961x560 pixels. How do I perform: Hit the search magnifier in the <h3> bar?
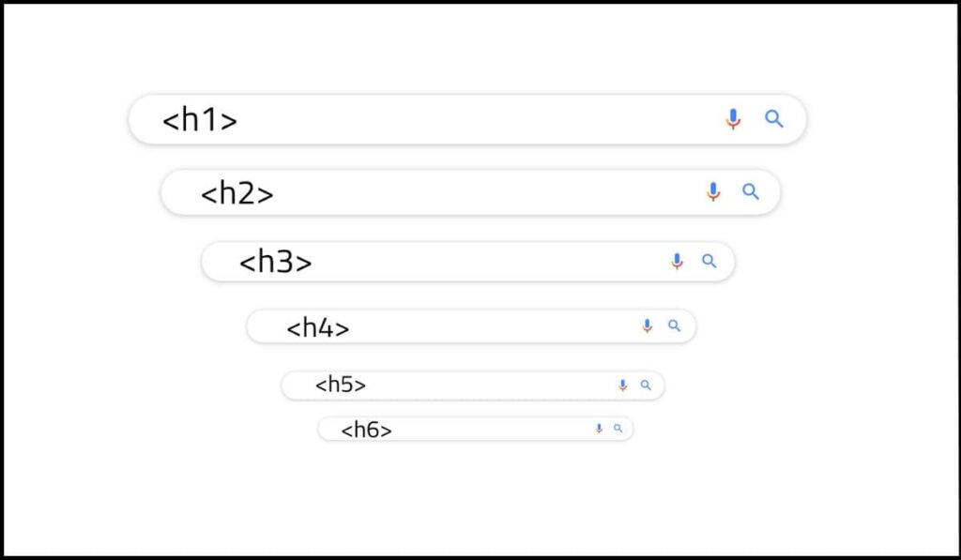click(x=709, y=261)
